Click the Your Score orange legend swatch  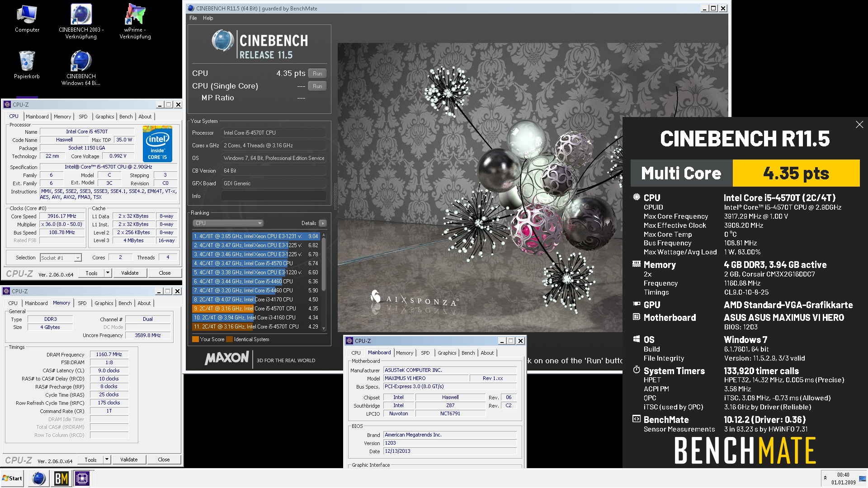tap(195, 339)
